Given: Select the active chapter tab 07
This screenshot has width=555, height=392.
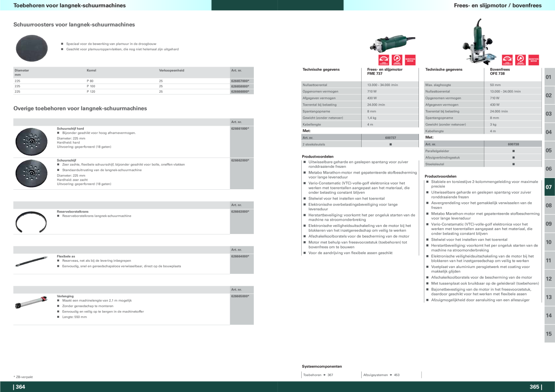Looking at the screenshot, I should tap(549, 187).
